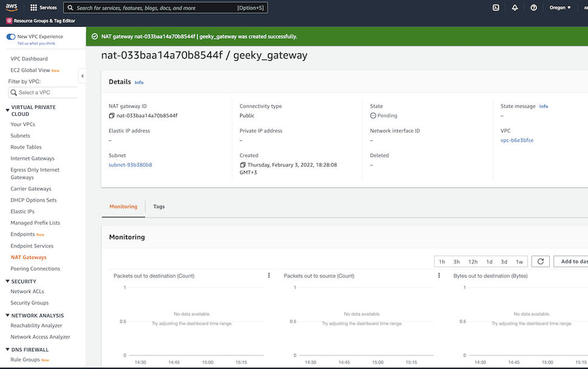Image resolution: width=588 pixels, height=369 pixels.
Task: Click Tell us what you think
Action: pos(36,44)
